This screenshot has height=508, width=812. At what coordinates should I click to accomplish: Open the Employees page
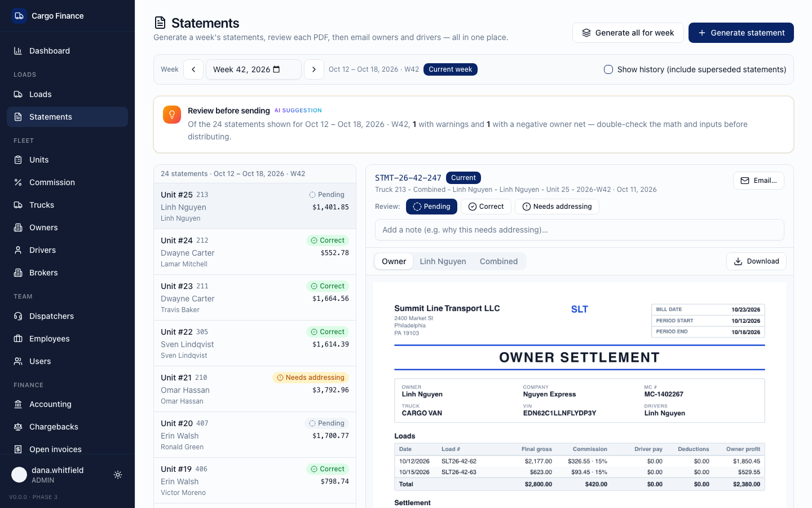click(x=67, y=339)
